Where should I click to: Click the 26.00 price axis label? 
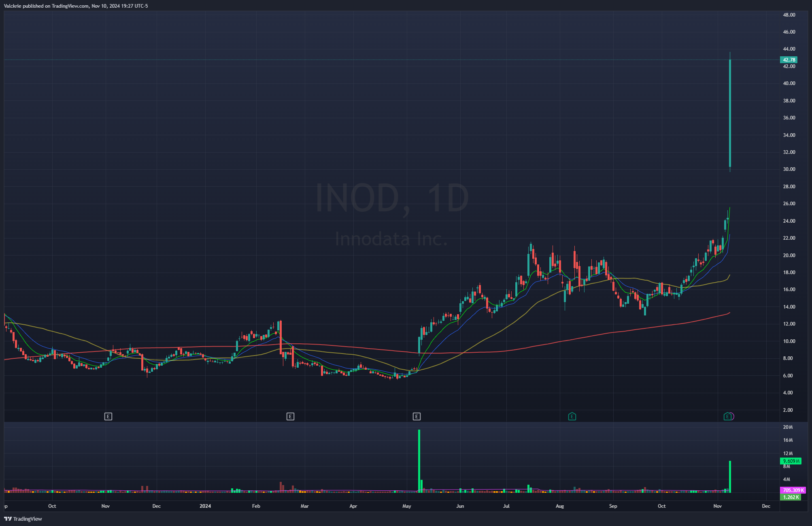(x=789, y=204)
